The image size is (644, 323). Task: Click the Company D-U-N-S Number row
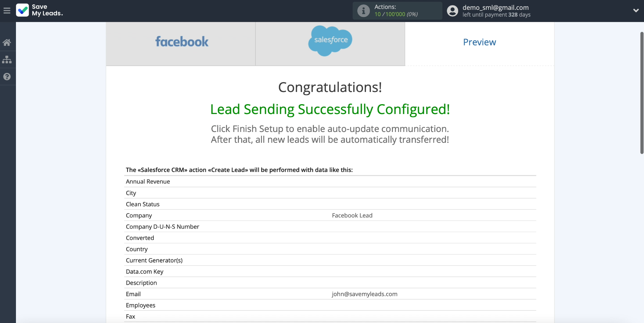(x=330, y=226)
